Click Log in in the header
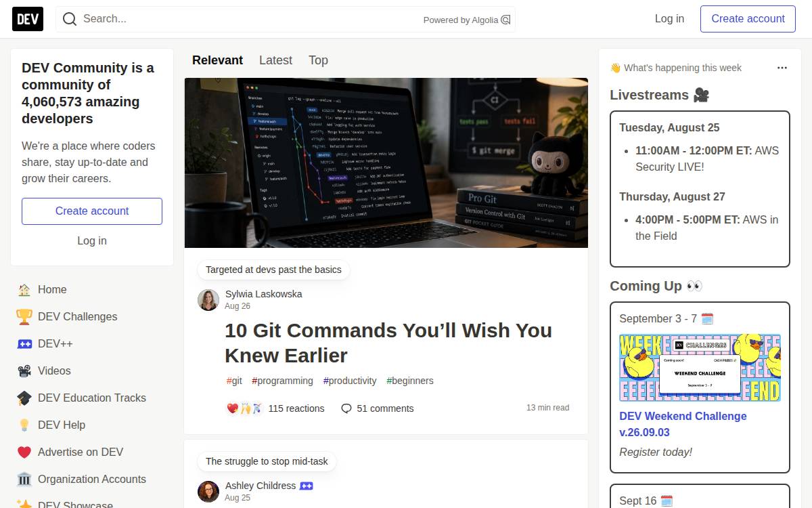The height and width of the screenshot is (508, 812). coord(669,19)
